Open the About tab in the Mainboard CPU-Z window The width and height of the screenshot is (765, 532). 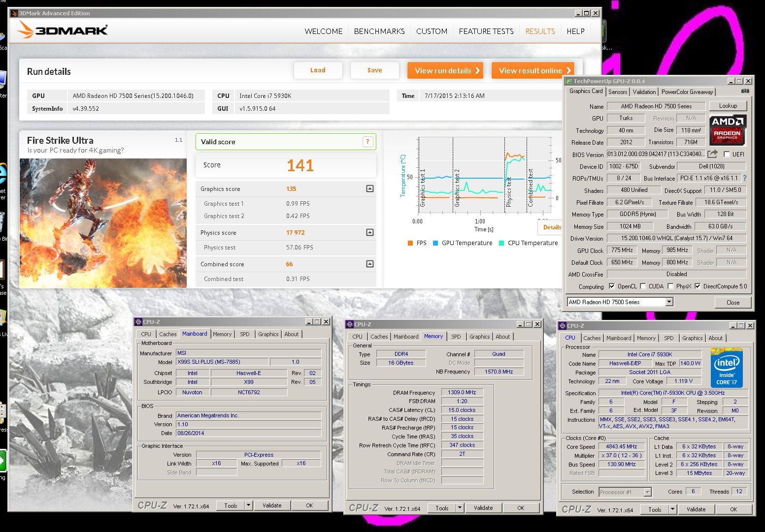tap(292, 334)
